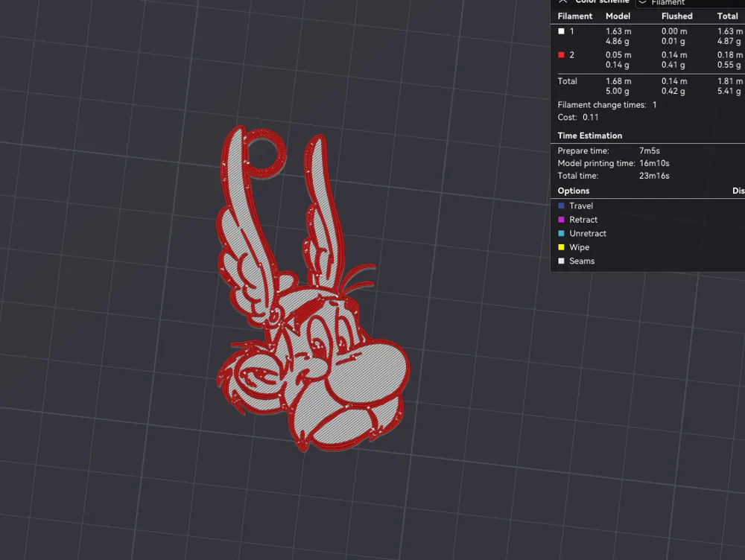The image size is (745, 560).
Task: Click the Total time 23m16s value
Action: [654, 176]
